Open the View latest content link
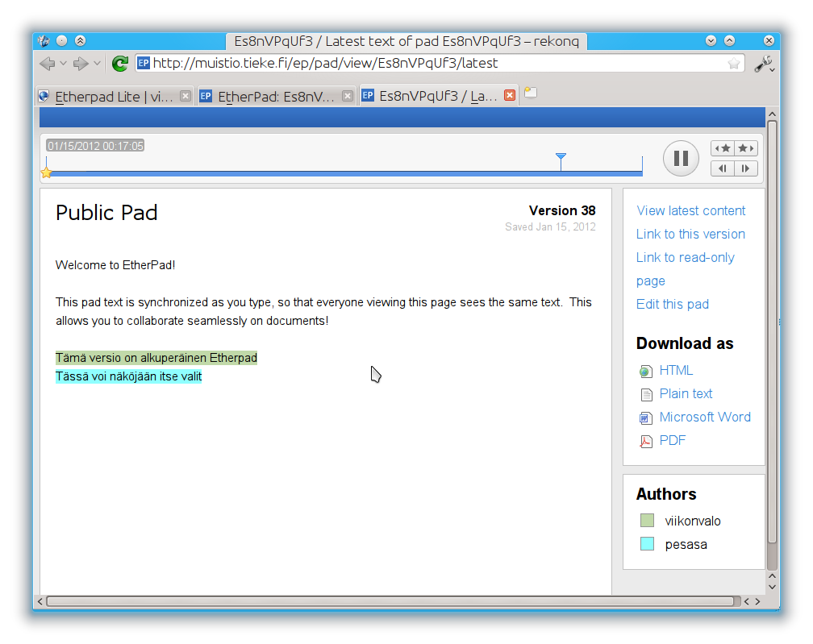This screenshot has width=813, height=644. click(690, 211)
